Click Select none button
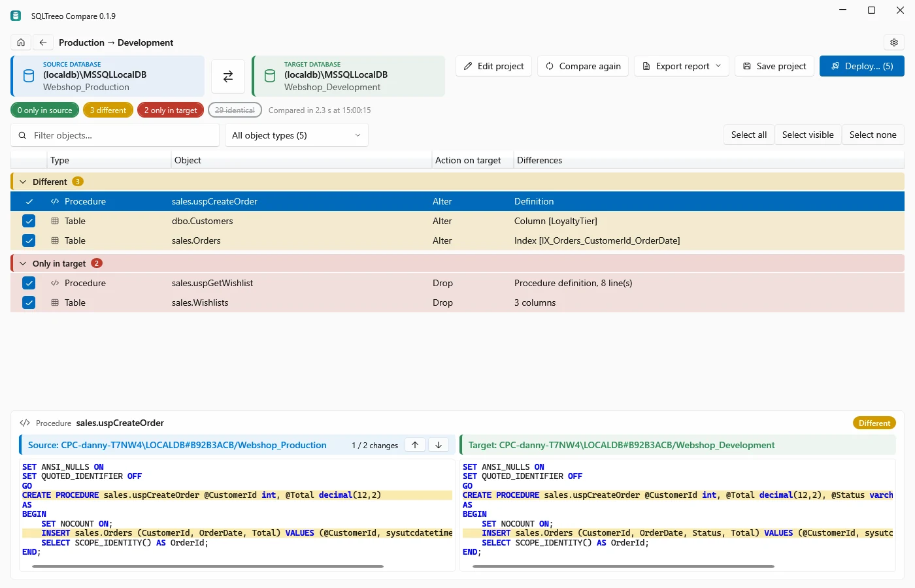Image resolution: width=915 pixels, height=588 pixels. (x=873, y=135)
